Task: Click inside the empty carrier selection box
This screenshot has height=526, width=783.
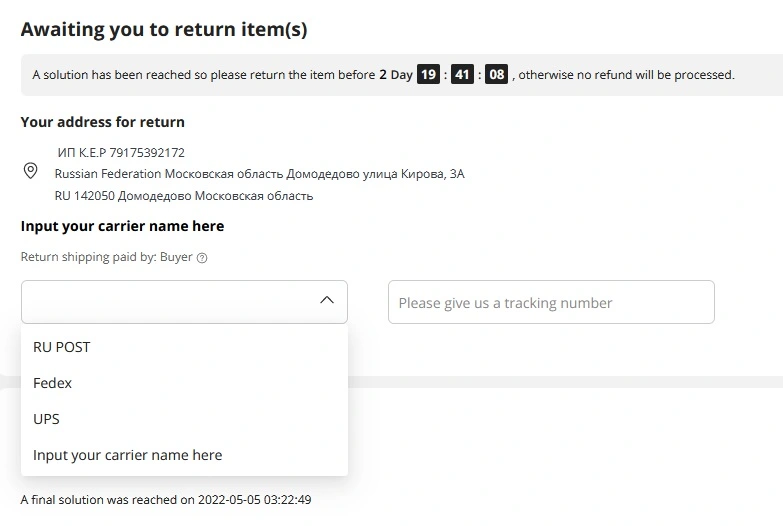Action: click(x=184, y=302)
